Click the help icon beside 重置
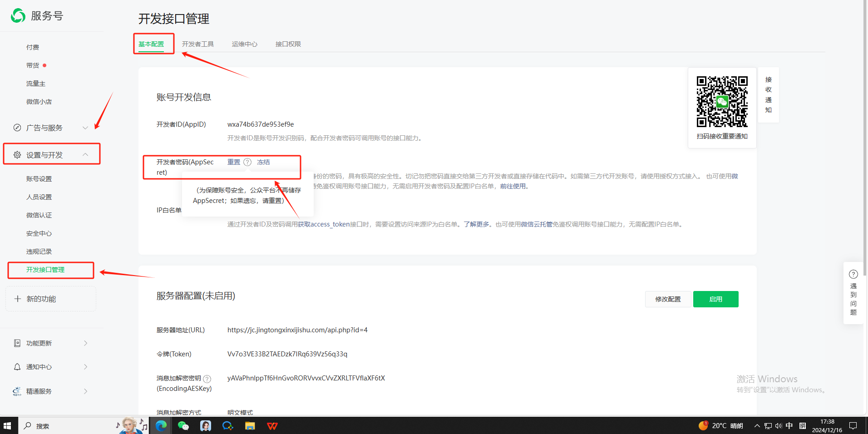Screen dimensions: 868x434 pos(247,162)
